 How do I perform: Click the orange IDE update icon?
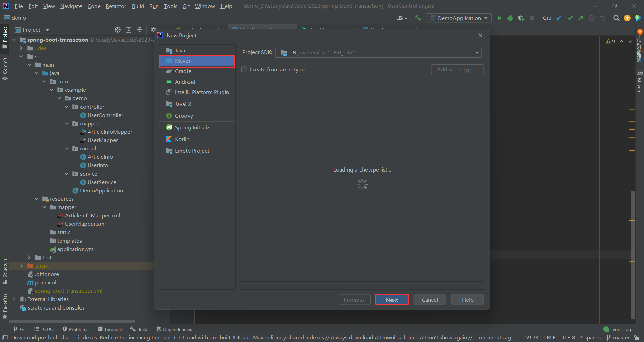click(627, 18)
